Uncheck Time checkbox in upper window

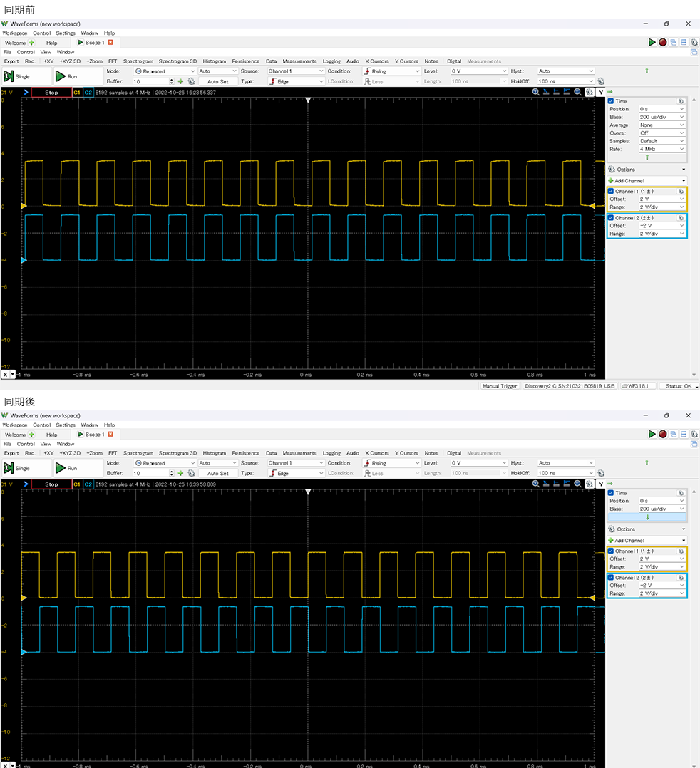[611, 101]
